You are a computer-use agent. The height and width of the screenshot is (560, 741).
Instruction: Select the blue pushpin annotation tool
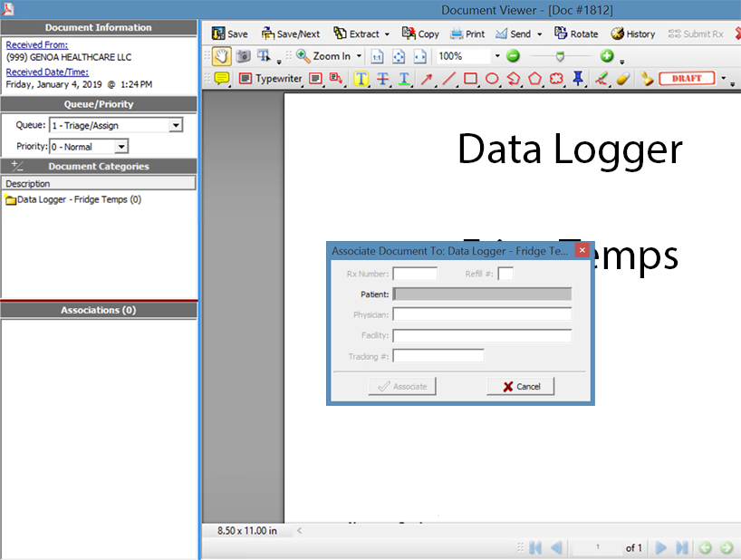click(x=578, y=79)
